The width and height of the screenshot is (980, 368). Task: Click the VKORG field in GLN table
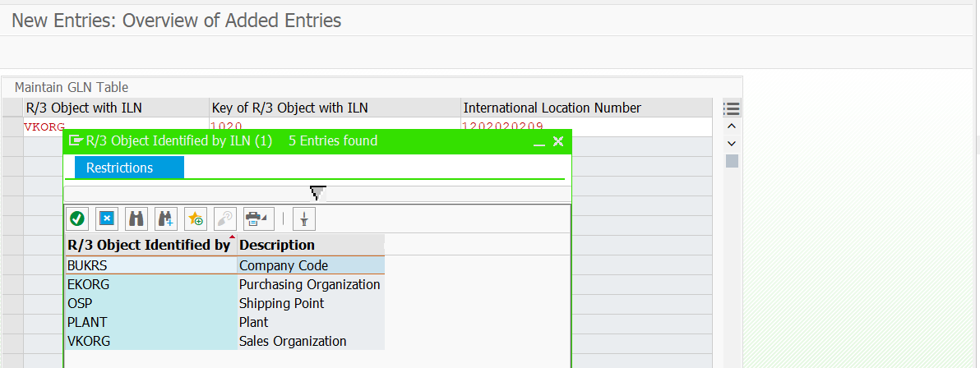click(116, 126)
